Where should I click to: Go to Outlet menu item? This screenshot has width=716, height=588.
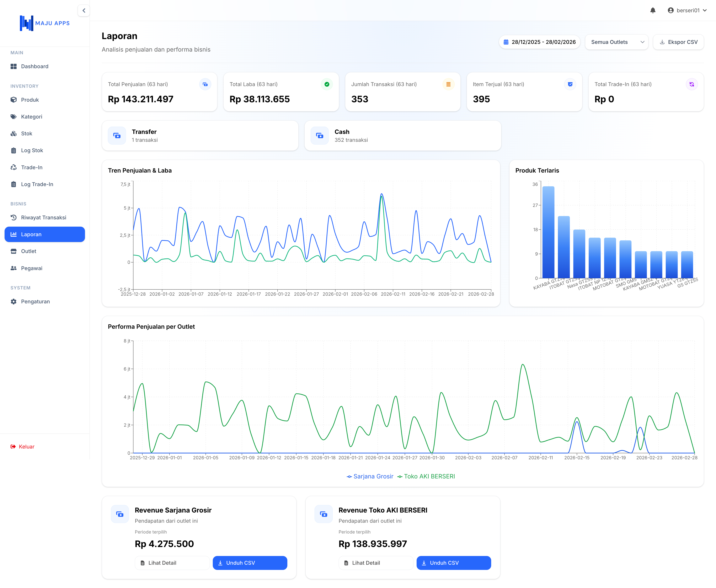point(28,251)
